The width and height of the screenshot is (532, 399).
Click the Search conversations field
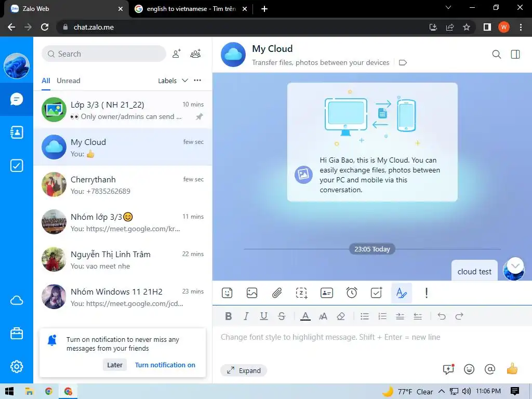tap(104, 54)
